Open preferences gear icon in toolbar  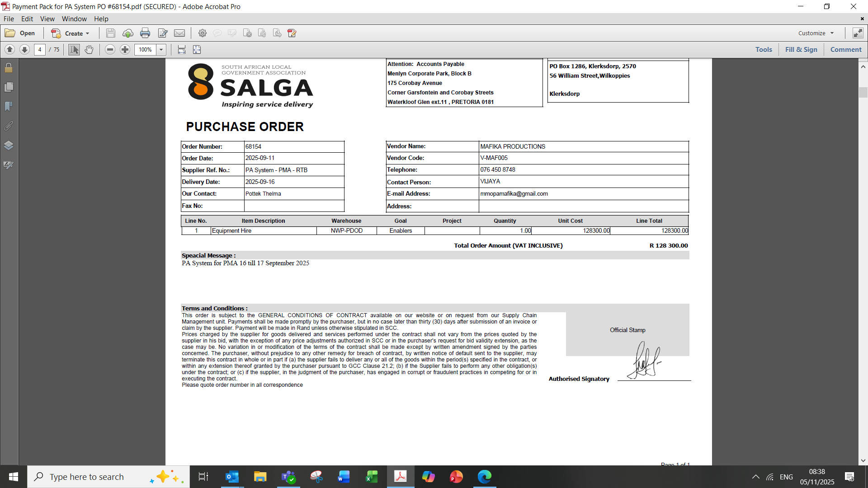(203, 33)
